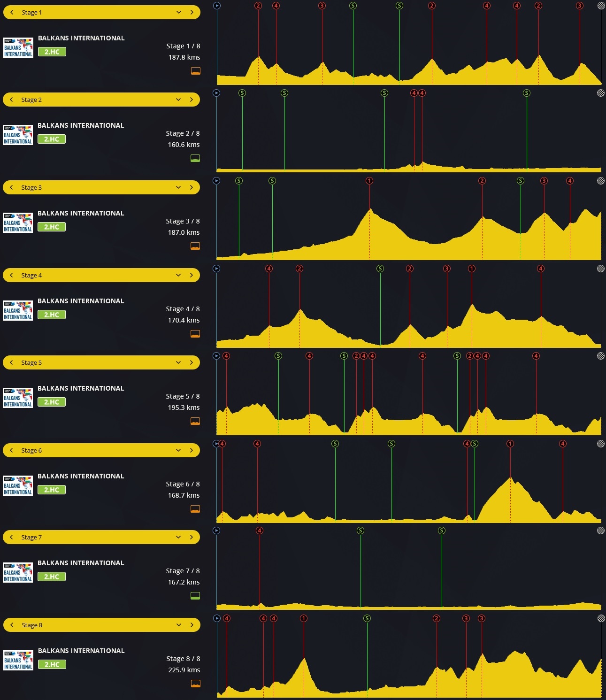Select the sprint marker on Stage 8
The height and width of the screenshot is (700, 606).
367,618
